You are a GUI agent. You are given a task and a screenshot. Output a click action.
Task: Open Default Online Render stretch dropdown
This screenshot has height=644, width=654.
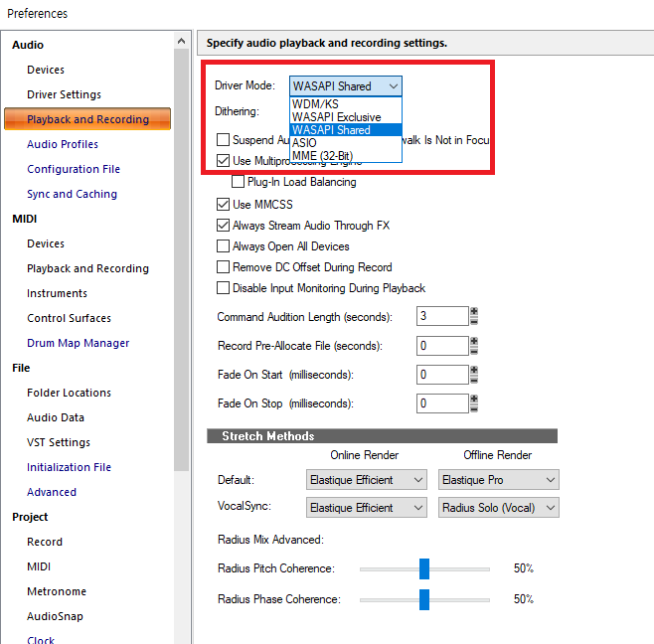pyautogui.click(x=367, y=480)
